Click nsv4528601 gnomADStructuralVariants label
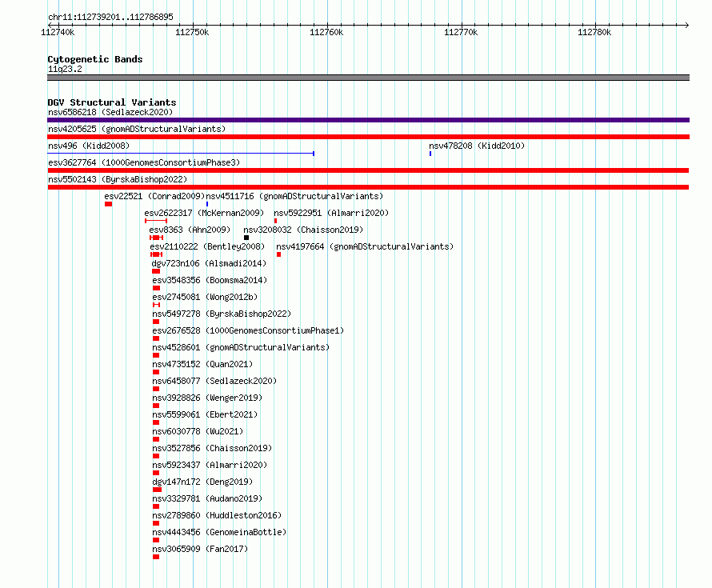 (x=241, y=347)
